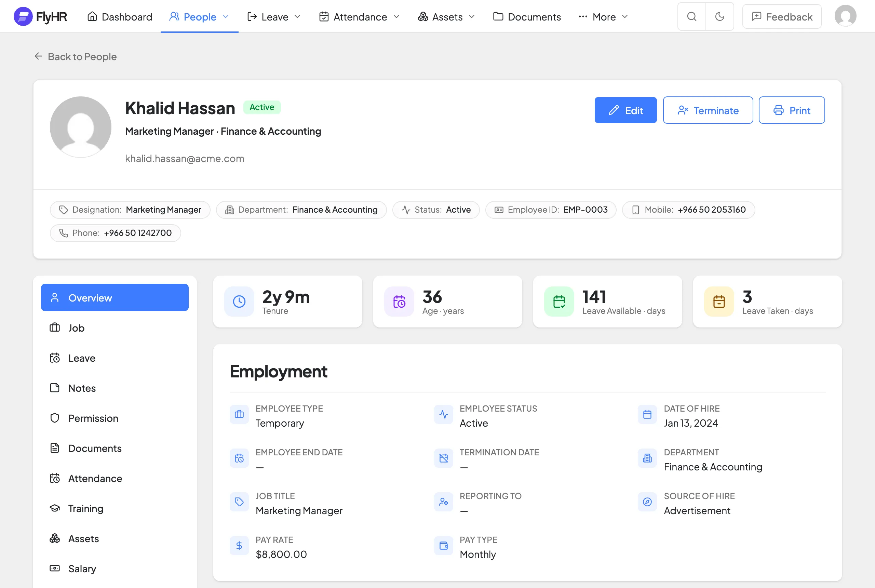Image resolution: width=875 pixels, height=588 pixels.
Task: Open the Salary sidebar tab
Action: (115, 569)
